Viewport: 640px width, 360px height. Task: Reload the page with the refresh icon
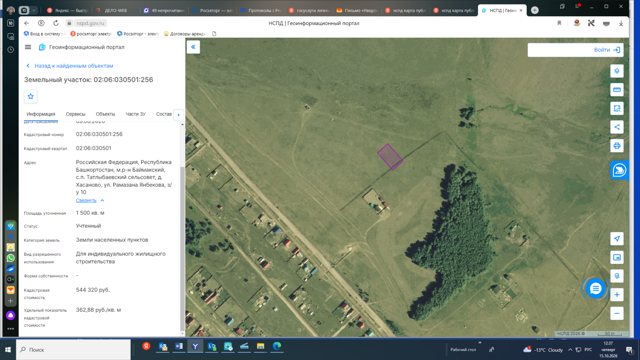[56, 23]
